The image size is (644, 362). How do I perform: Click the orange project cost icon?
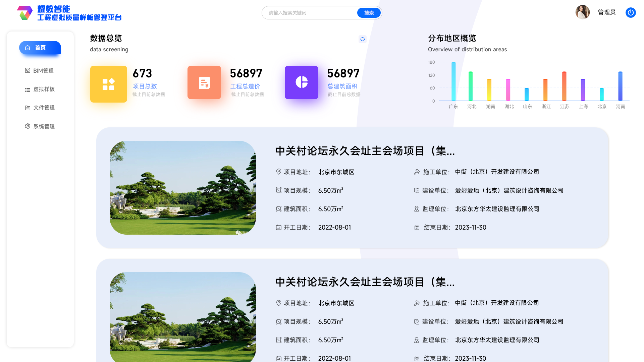pos(204,82)
